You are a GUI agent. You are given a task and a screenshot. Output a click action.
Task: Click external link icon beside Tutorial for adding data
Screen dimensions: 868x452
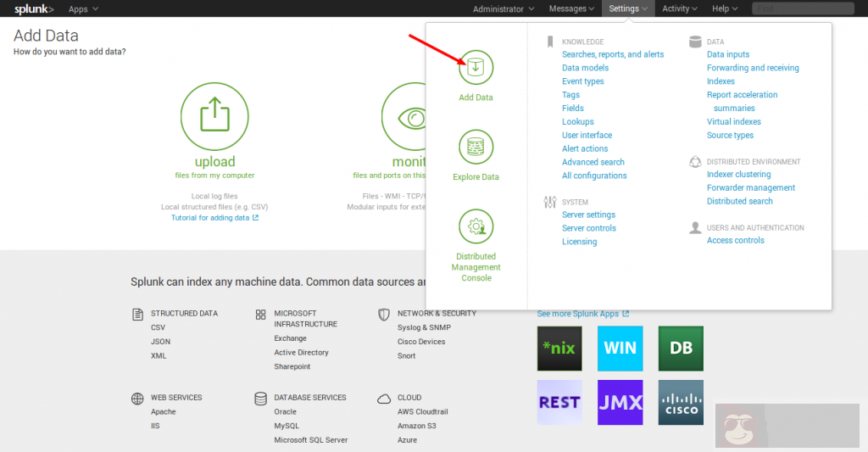255,218
